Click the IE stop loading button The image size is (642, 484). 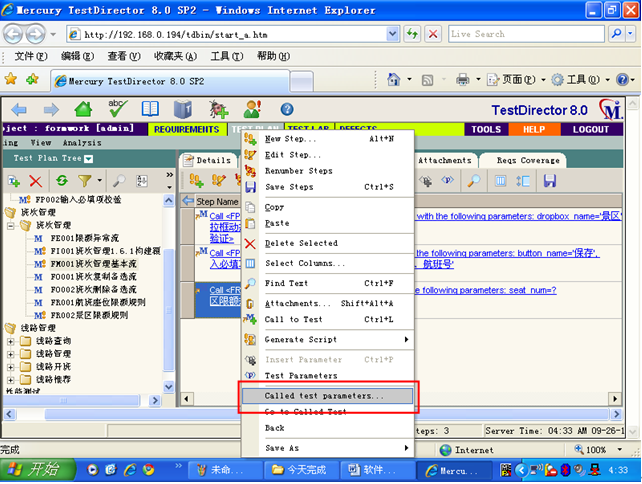coord(433,34)
